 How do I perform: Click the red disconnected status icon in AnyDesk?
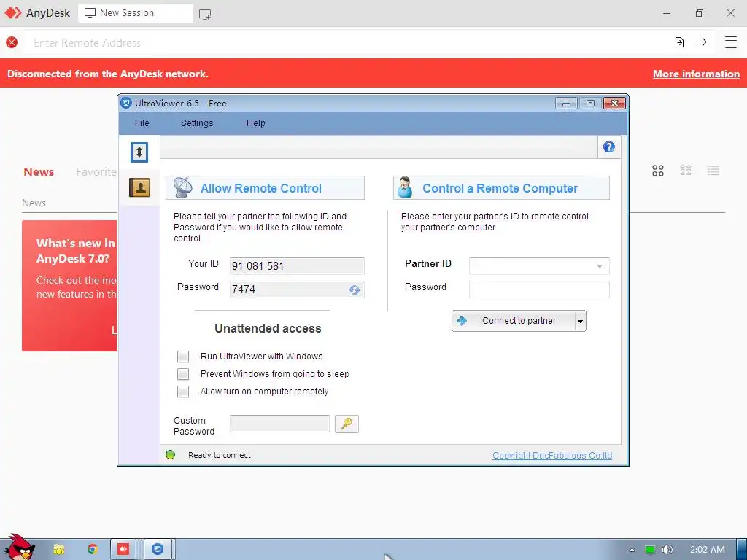click(12, 42)
